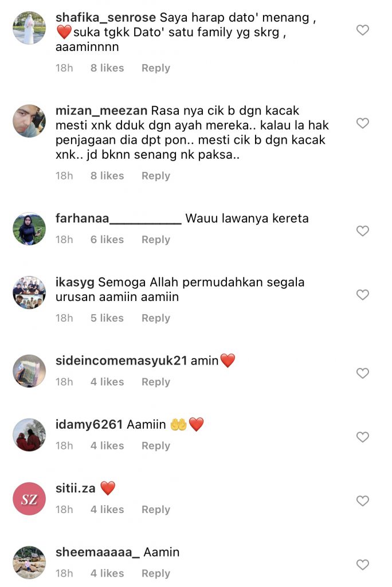Tap heart next to ikasyg's comment

362,295
